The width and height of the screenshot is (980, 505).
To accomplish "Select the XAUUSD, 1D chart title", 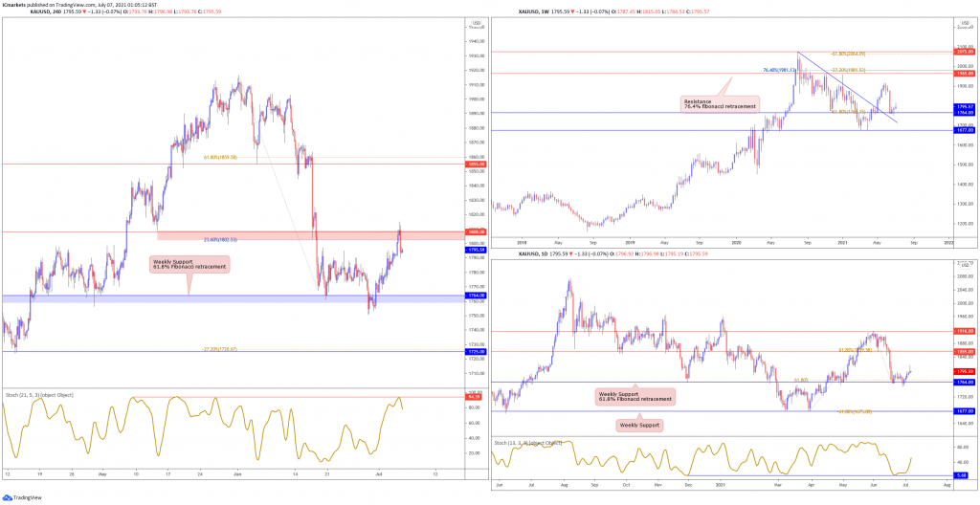I will 529,255.
